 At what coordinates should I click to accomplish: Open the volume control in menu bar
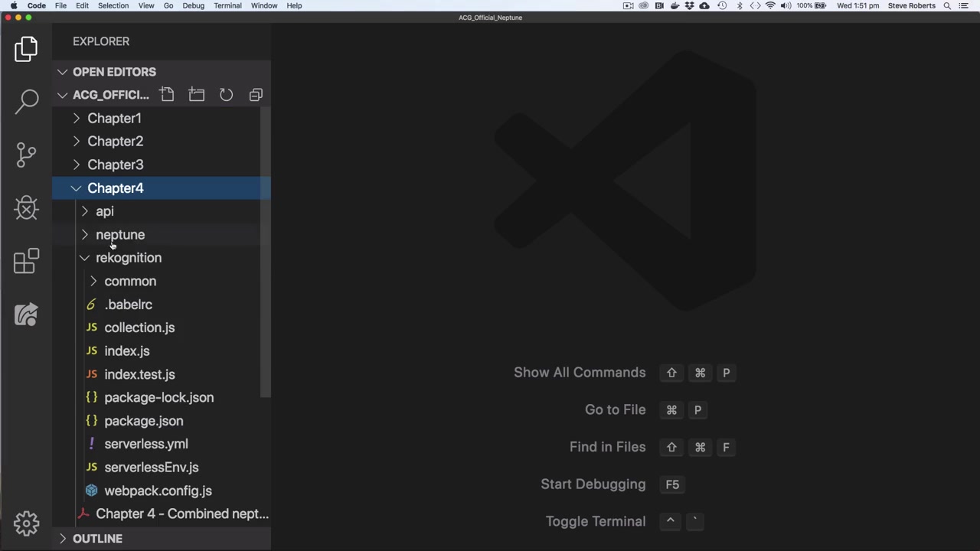tap(786, 5)
